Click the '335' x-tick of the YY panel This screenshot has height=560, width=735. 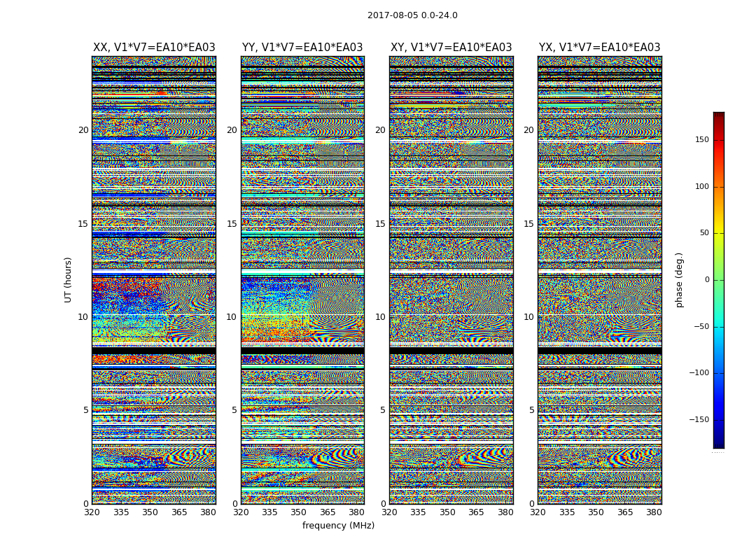[269, 512]
